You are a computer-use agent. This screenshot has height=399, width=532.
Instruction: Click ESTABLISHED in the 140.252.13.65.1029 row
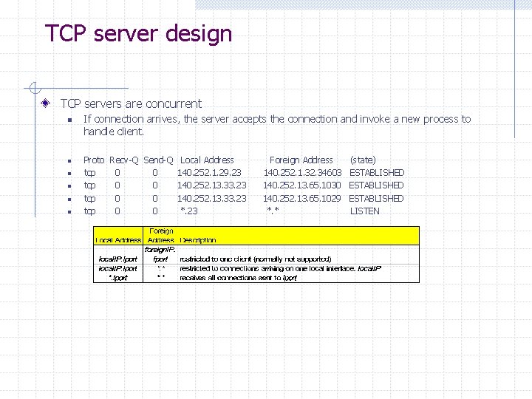pyautogui.click(x=376, y=199)
